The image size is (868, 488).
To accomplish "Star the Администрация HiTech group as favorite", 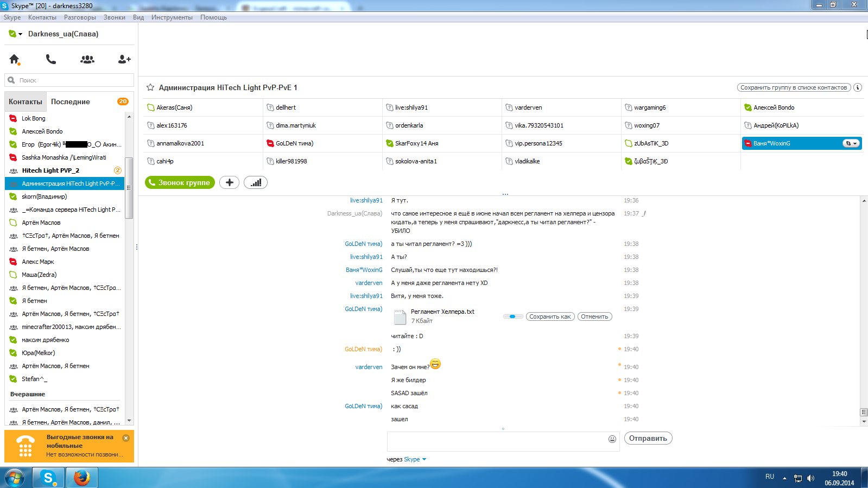I will (x=150, y=87).
